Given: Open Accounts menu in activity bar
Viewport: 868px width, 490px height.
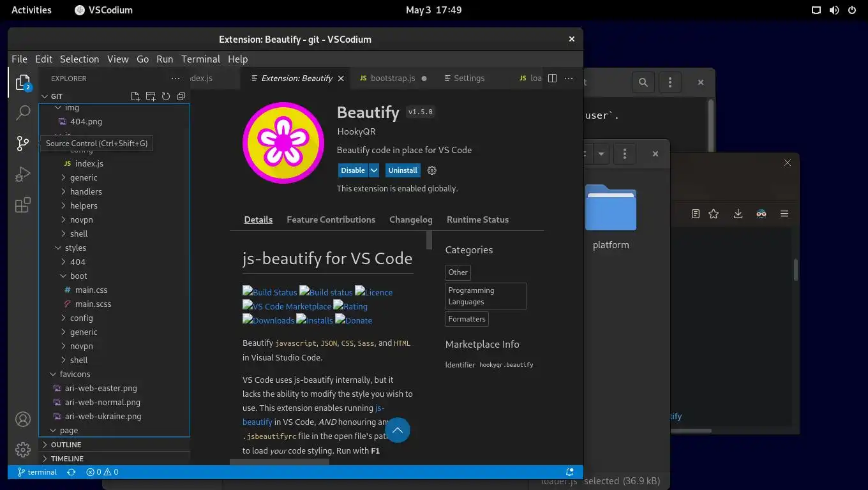Looking at the screenshot, I should click(x=23, y=419).
